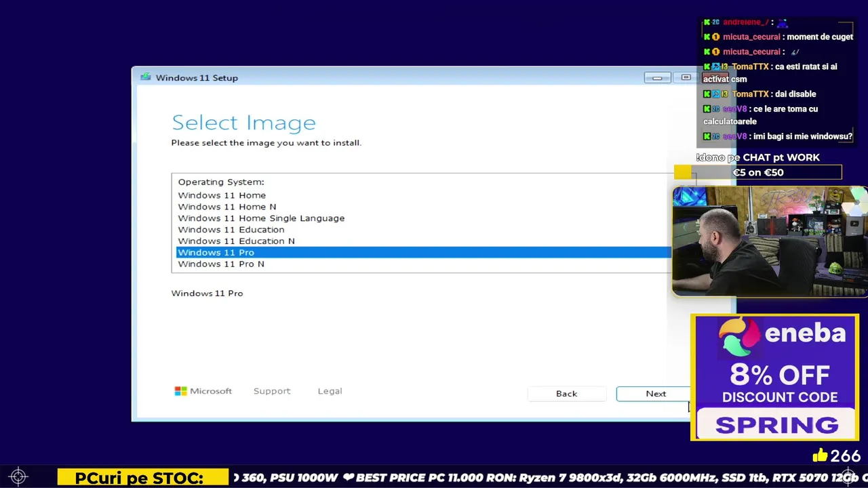Select Windows 11 Education edition

tap(231, 230)
